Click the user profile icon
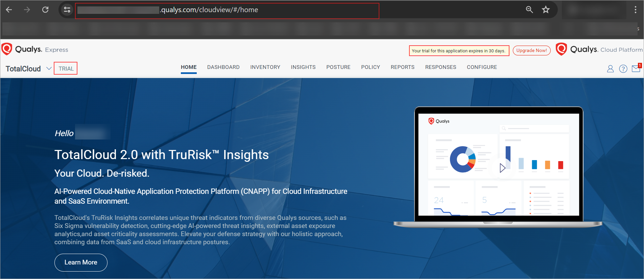 tap(610, 69)
